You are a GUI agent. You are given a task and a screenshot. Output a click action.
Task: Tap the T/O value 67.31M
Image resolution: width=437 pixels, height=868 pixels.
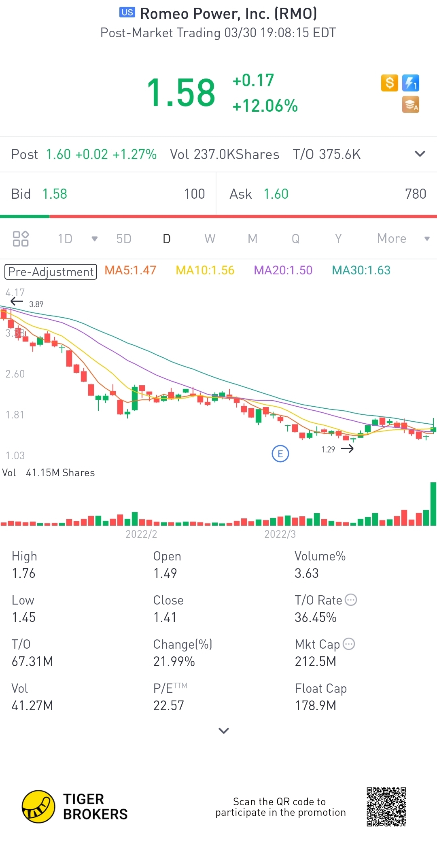pos(32,662)
